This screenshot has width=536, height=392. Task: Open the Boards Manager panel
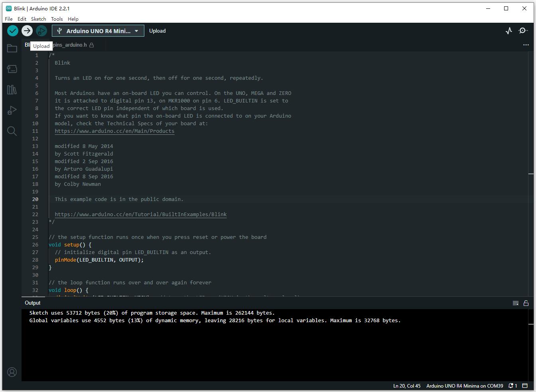(12, 69)
